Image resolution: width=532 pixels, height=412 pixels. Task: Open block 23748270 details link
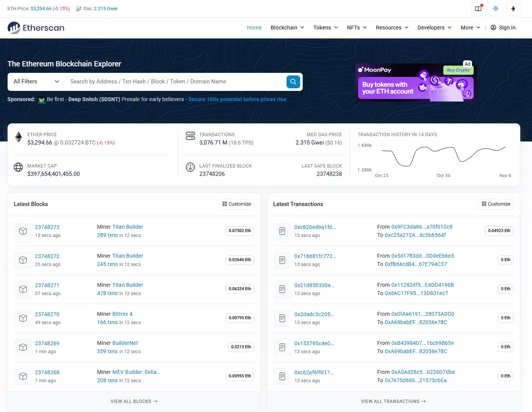47,314
